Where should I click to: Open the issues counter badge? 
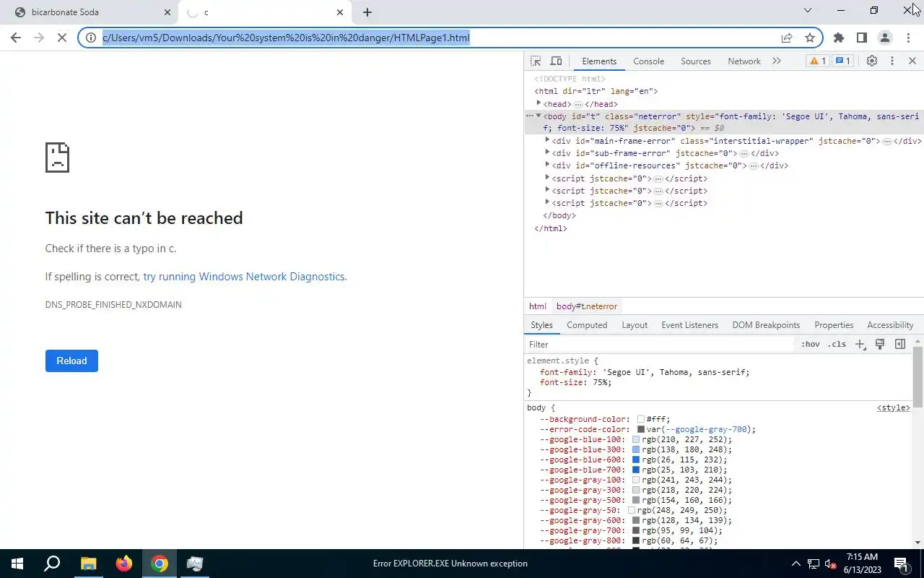click(843, 61)
